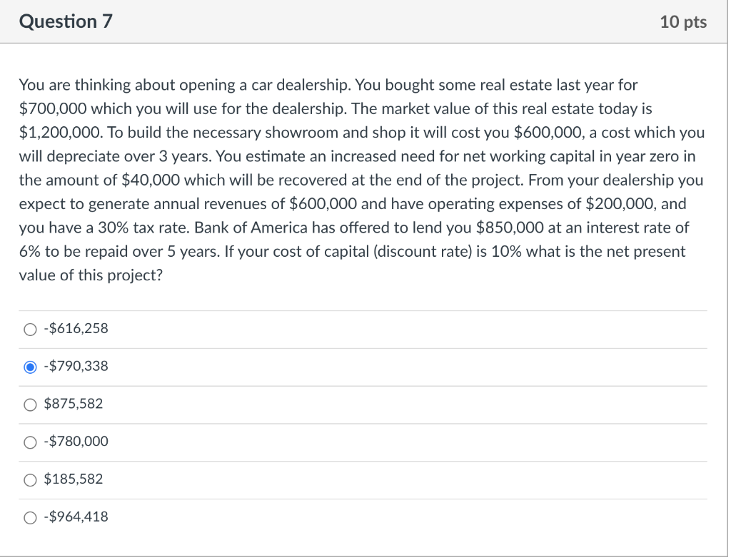Screen dimensions: 731x560
Task: Select the $185,582 answer option
Action: tap(30, 480)
